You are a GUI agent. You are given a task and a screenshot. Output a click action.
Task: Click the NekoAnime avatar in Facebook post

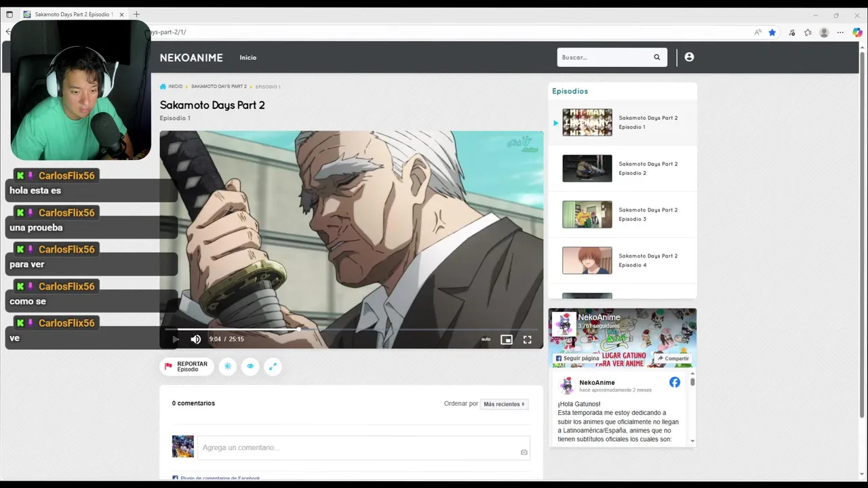[566, 386]
